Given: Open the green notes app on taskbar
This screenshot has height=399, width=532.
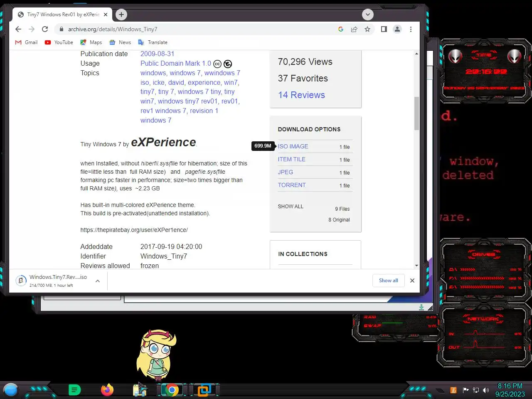Looking at the screenshot, I should 74,390.
